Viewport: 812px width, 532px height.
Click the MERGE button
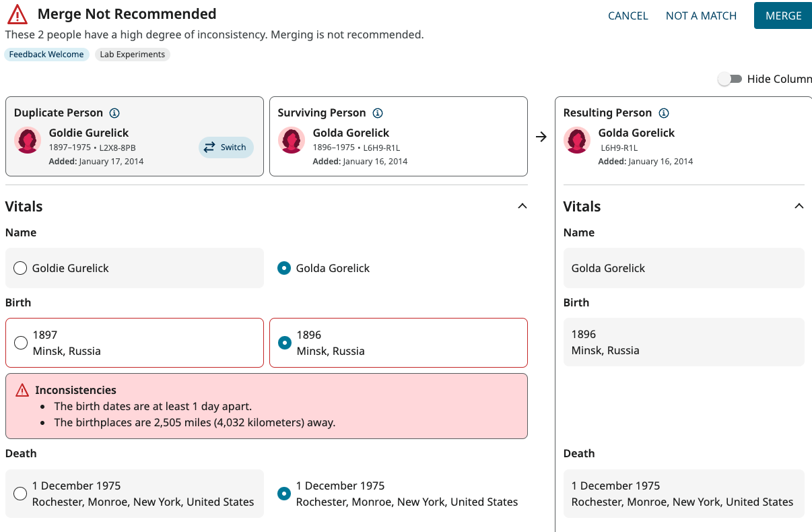click(x=783, y=15)
